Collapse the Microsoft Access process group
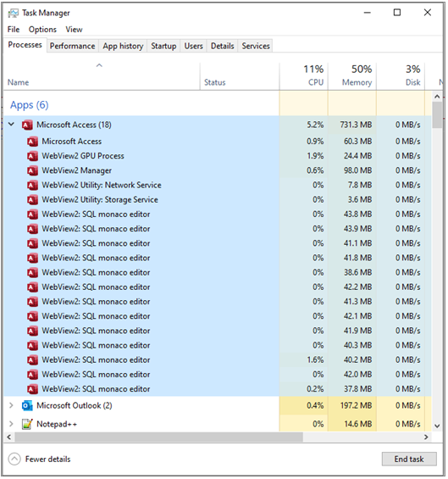The width and height of the screenshot is (448, 479). pos(11,125)
